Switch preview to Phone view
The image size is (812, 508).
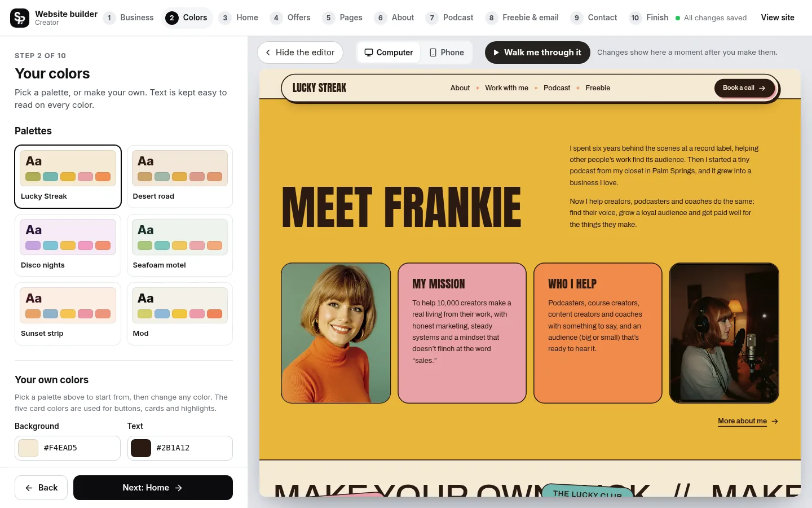447,52
